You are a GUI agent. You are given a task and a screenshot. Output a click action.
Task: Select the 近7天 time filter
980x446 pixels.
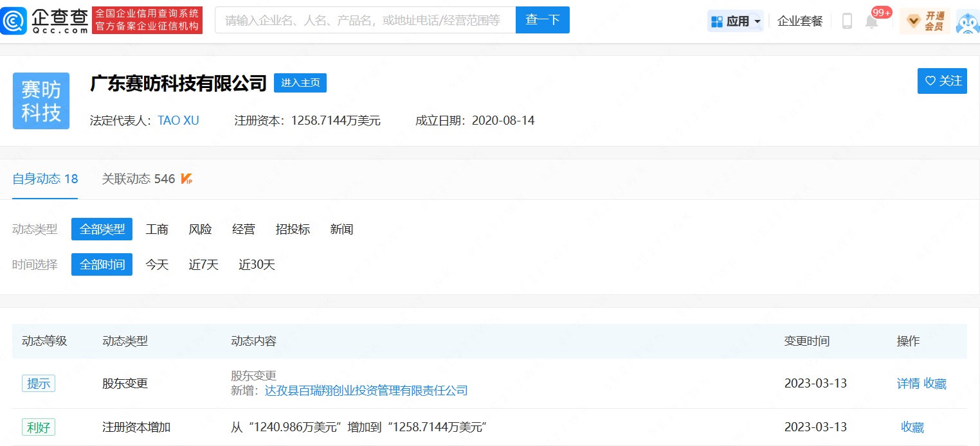pyautogui.click(x=204, y=265)
